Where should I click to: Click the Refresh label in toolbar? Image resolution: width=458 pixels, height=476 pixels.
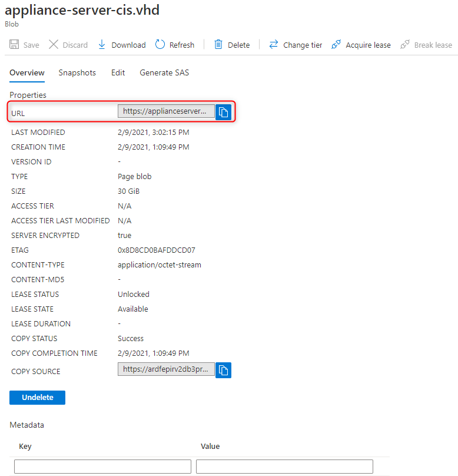[182, 45]
